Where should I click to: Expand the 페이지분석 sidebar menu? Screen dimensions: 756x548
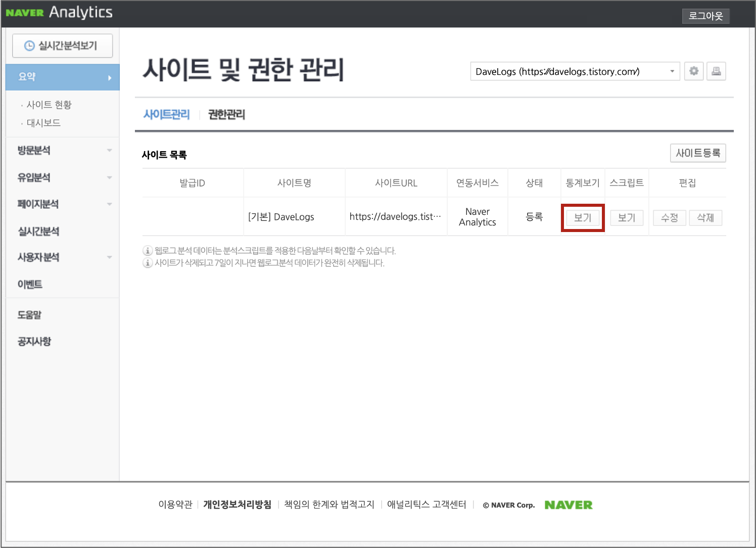[63, 204]
